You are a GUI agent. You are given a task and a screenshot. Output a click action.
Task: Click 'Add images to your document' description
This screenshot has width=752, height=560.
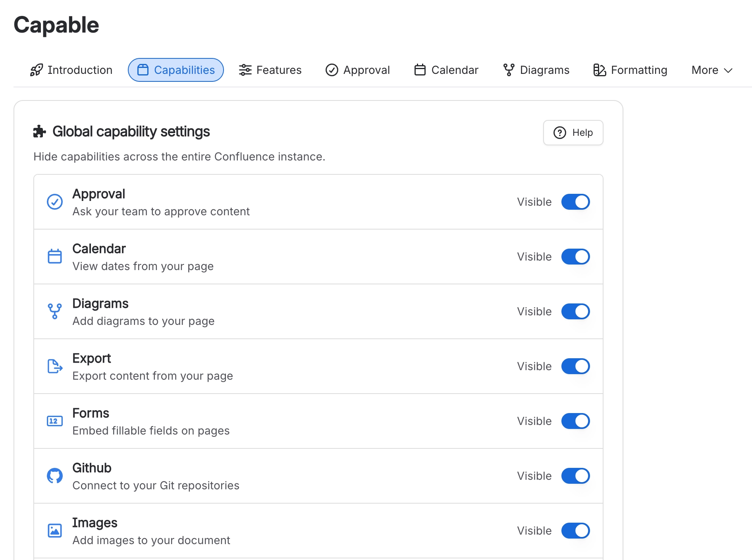point(151,540)
